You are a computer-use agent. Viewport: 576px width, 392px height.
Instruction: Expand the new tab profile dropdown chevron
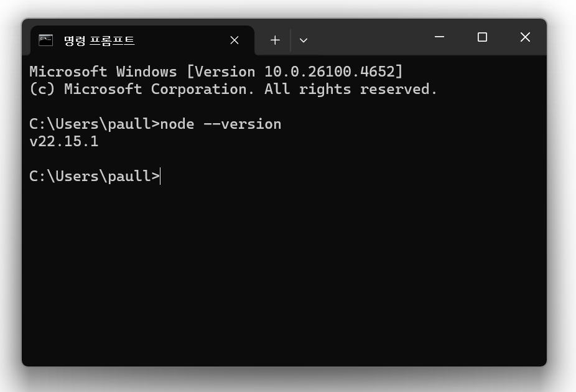[x=304, y=40]
